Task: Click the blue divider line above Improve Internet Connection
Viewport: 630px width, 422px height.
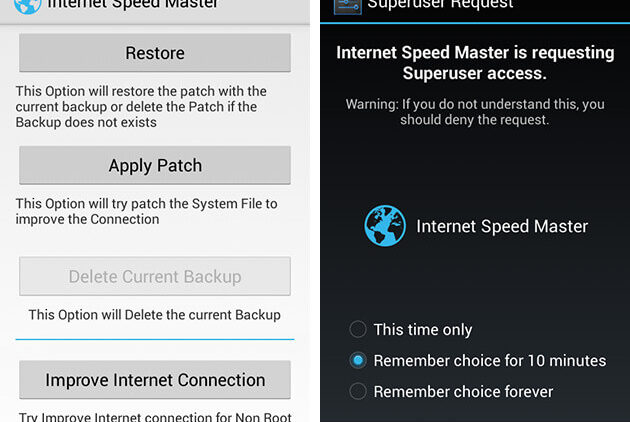Action: [155, 339]
